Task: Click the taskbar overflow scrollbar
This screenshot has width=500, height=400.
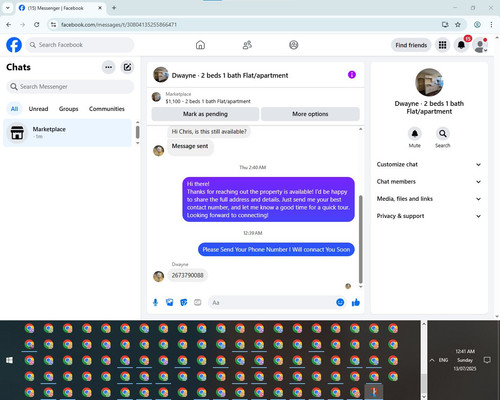Action: click(424, 383)
